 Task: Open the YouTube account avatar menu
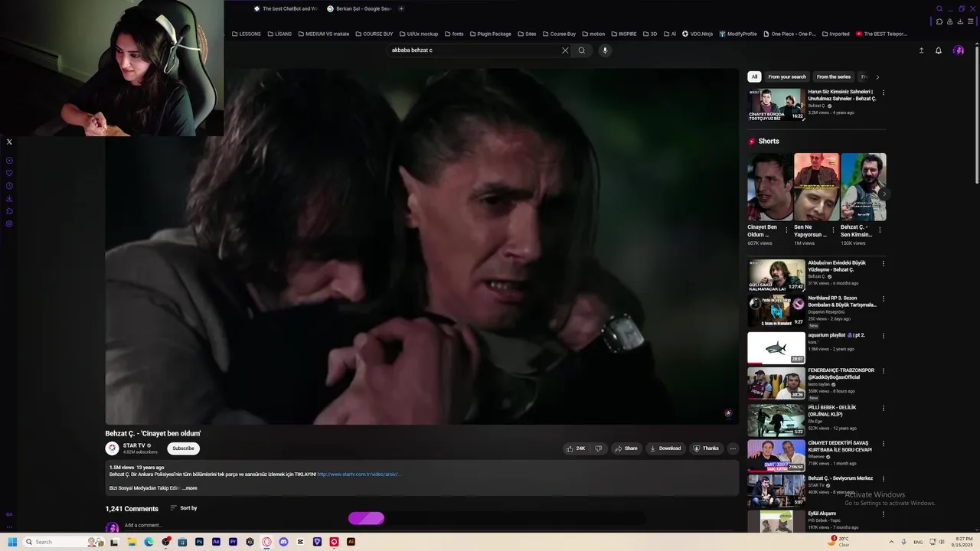[x=959, y=51]
